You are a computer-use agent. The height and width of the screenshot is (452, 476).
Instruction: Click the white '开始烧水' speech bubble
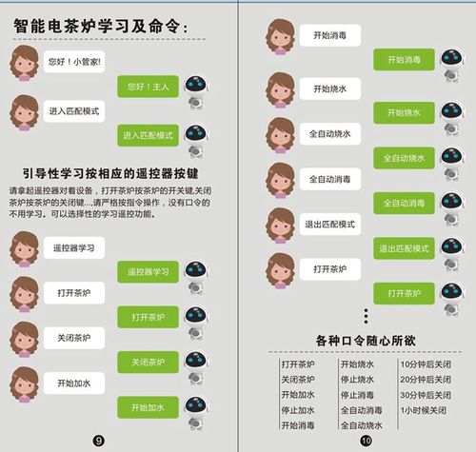pyautogui.click(x=330, y=88)
